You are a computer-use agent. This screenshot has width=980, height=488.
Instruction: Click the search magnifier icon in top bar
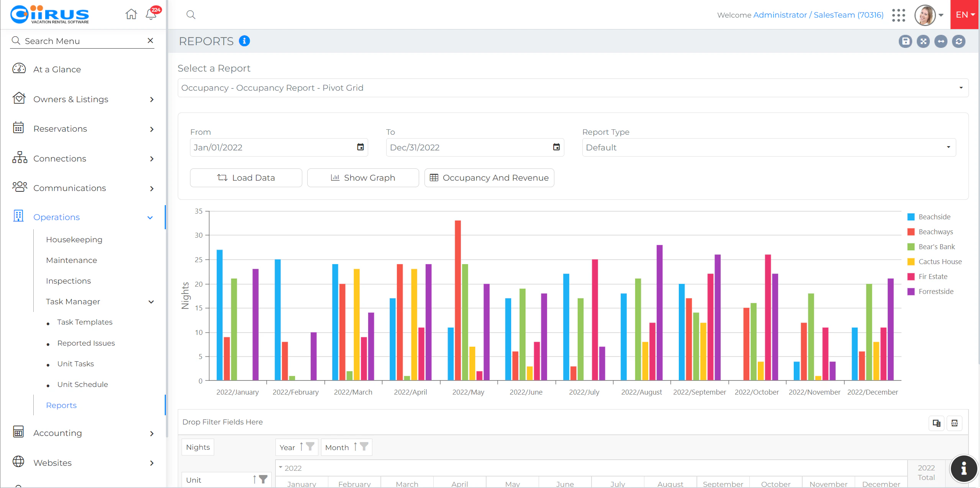(191, 15)
